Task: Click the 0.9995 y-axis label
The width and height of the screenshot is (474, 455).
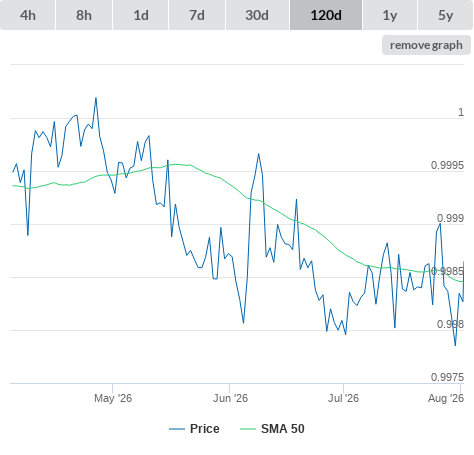Action: point(447,165)
